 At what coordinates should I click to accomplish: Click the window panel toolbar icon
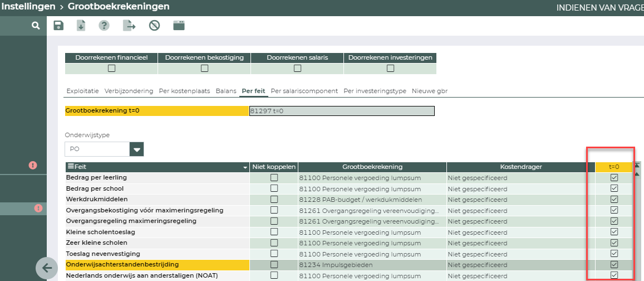point(179,26)
